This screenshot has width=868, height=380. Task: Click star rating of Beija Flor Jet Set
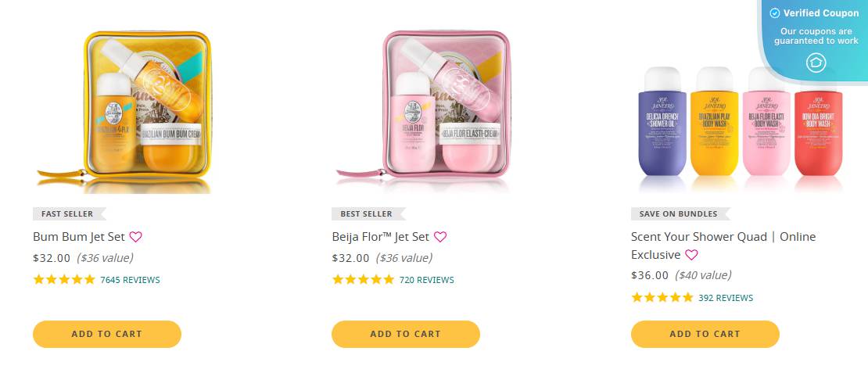click(363, 279)
